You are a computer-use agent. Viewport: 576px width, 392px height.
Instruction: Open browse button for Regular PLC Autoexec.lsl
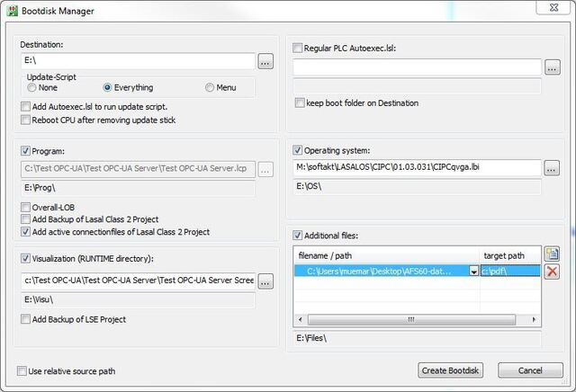click(552, 67)
